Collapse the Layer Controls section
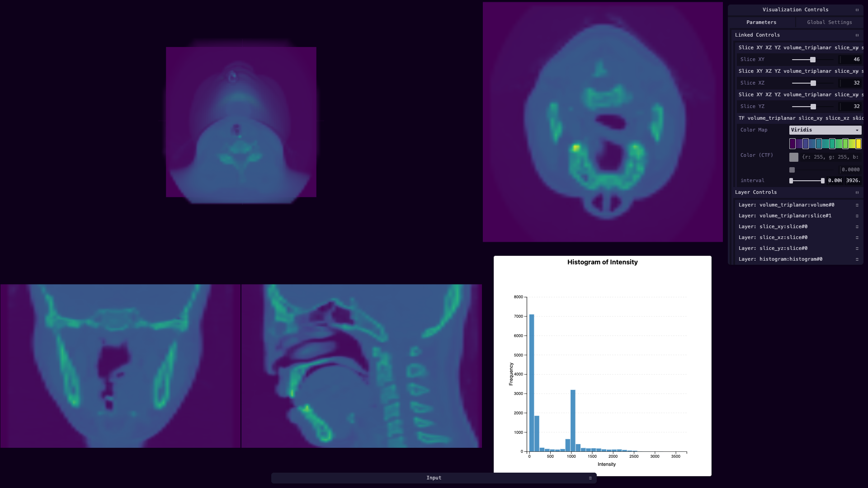Image resolution: width=868 pixels, height=488 pixels. (857, 192)
